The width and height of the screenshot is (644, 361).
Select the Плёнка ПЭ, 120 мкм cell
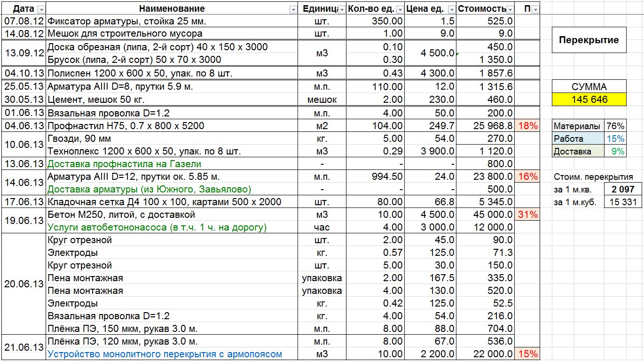pyautogui.click(x=172, y=341)
